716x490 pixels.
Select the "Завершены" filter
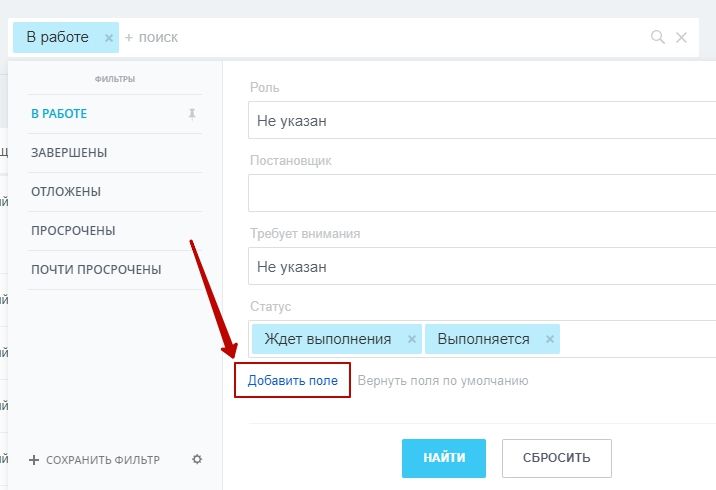tap(69, 153)
